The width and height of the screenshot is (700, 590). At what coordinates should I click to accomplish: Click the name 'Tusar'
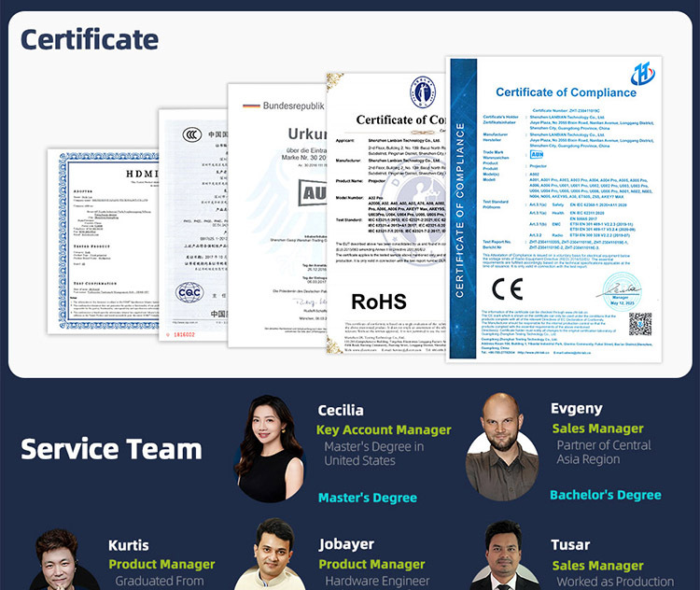coord(570,545)
